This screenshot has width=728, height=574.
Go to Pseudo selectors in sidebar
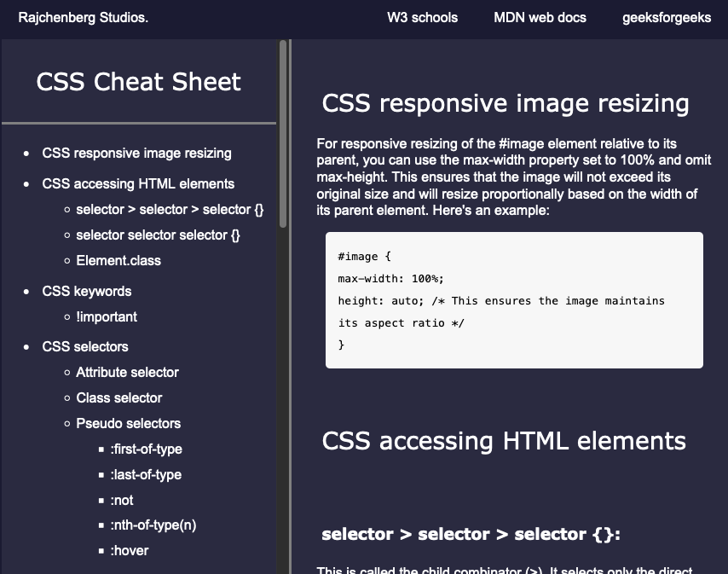128,424
